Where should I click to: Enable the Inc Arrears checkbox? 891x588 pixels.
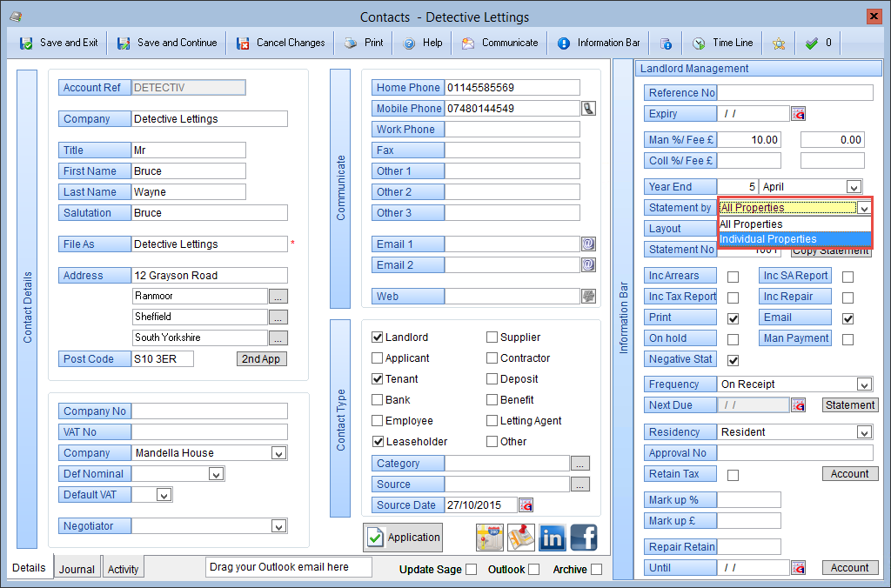click(x=733, y=277)
